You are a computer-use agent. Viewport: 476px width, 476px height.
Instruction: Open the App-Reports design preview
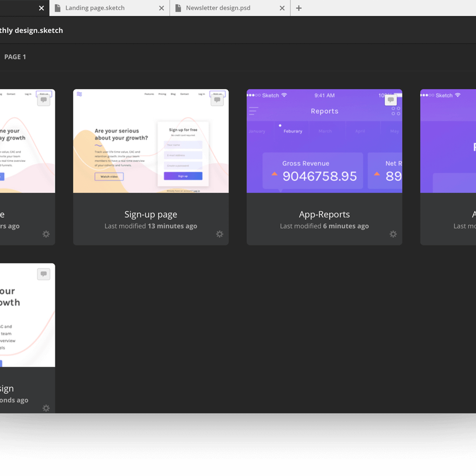tap(324, 141)
